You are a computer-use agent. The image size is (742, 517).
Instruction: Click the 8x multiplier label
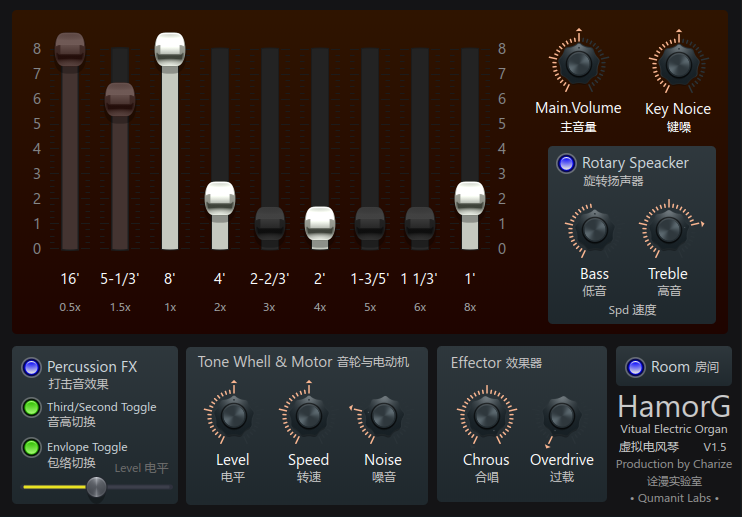[470, 307]
